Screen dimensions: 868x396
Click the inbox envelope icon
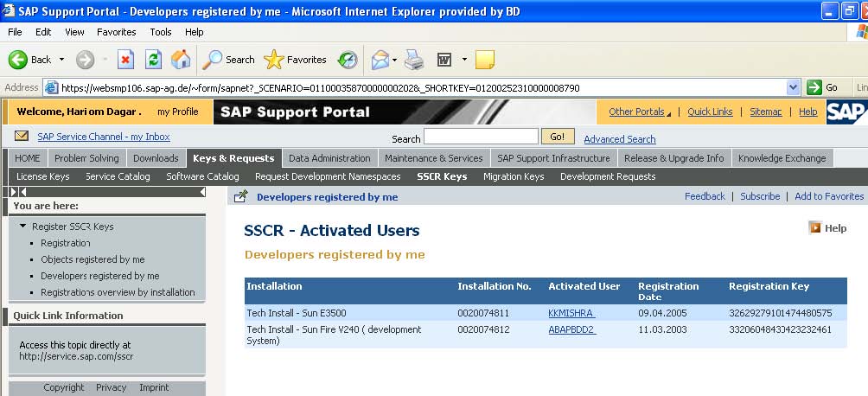(x=22, y=137)
